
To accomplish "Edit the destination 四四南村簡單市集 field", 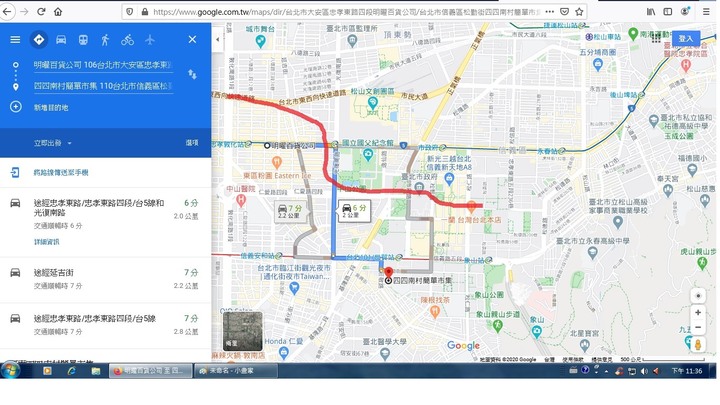I will coord(103,86).
